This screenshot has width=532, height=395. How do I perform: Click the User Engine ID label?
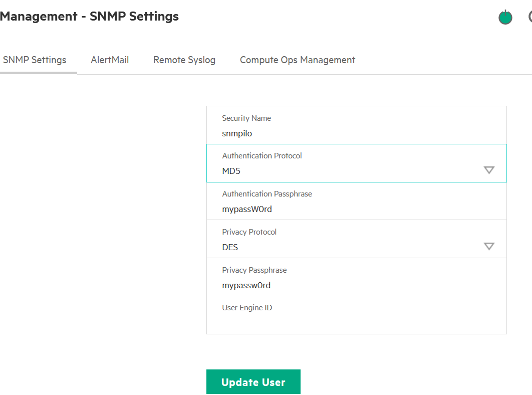coord(247,307)
